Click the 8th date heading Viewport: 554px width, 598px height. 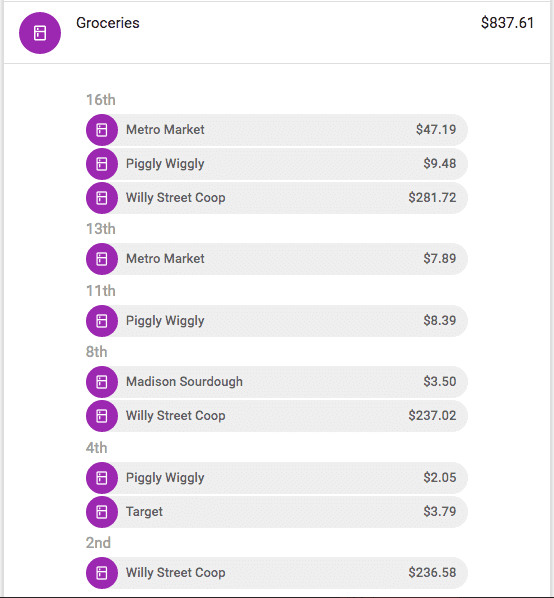[96, 352]
